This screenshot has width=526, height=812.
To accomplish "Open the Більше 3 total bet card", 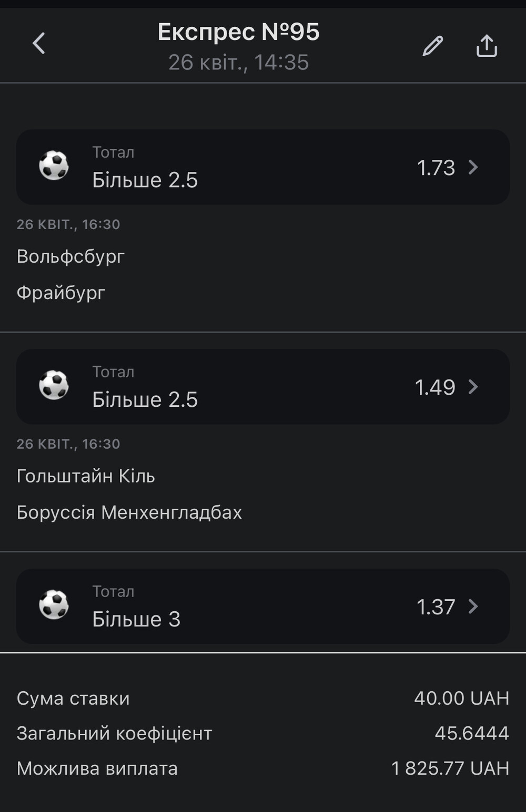I will (x=263, y=607).
